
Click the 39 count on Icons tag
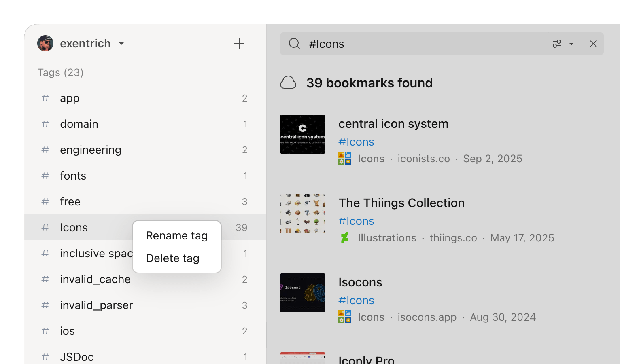[242, 228]
